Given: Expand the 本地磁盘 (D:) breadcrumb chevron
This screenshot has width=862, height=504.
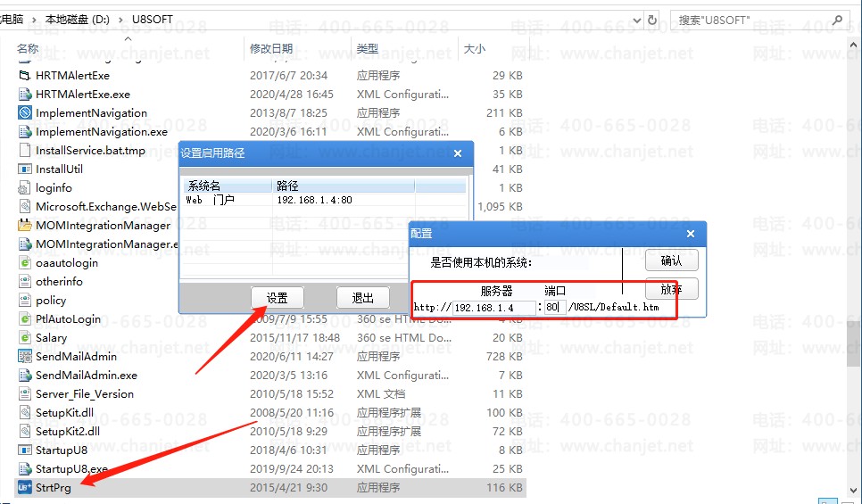Looking at the screenshot, I should click(120, 20).
